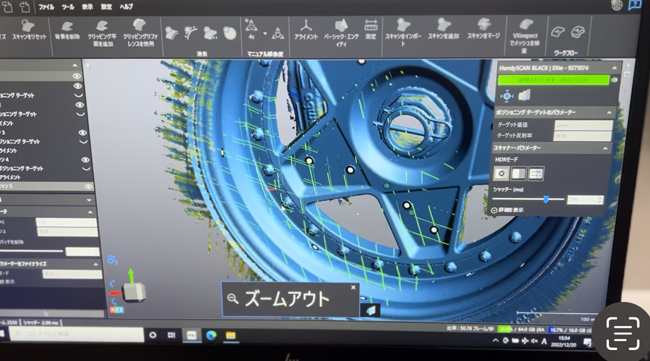650x361 pixels.
Task: Click the slider in the left parameters panel
Action: 32,251
